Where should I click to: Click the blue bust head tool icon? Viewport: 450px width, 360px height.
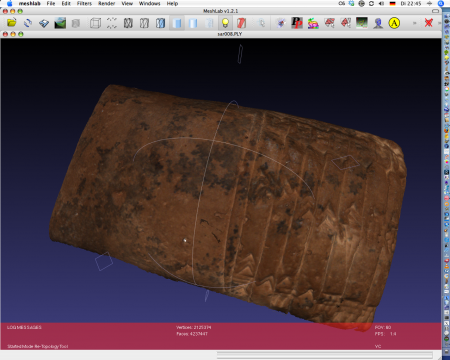pyautogui.click(x=378, y=23)
